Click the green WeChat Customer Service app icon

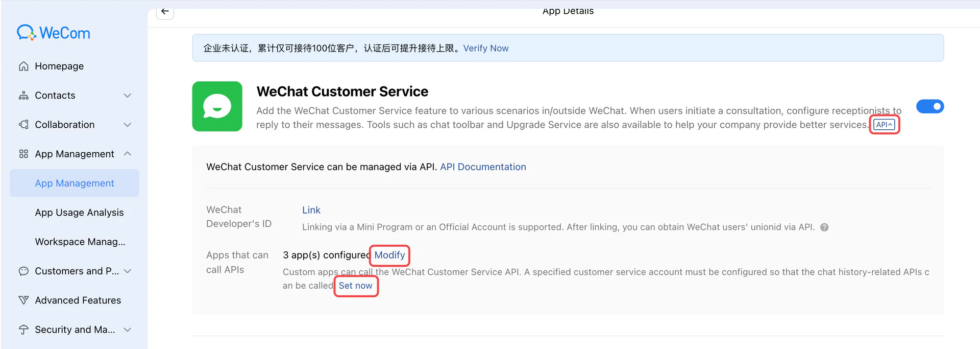tap(217, 106)
